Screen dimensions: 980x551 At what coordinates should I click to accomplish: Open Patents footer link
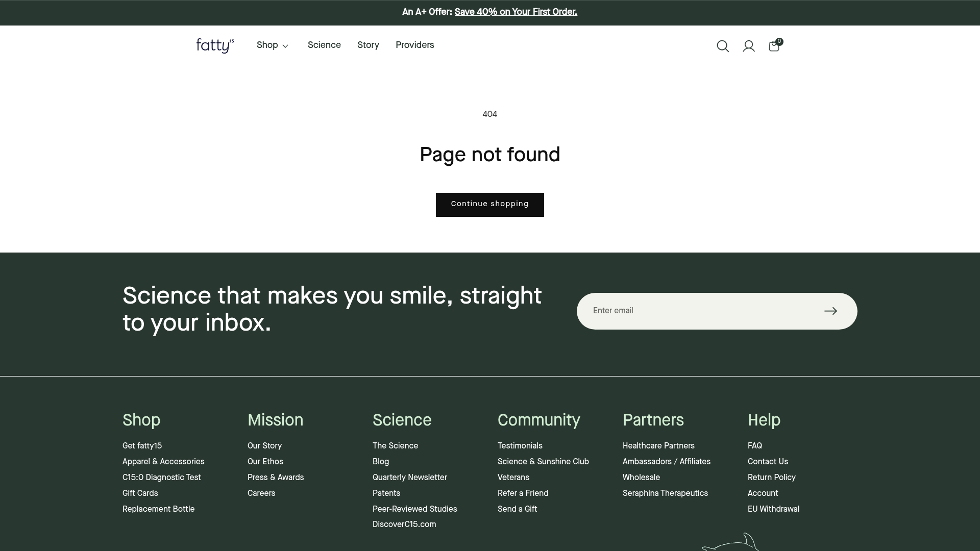(386, 493)
